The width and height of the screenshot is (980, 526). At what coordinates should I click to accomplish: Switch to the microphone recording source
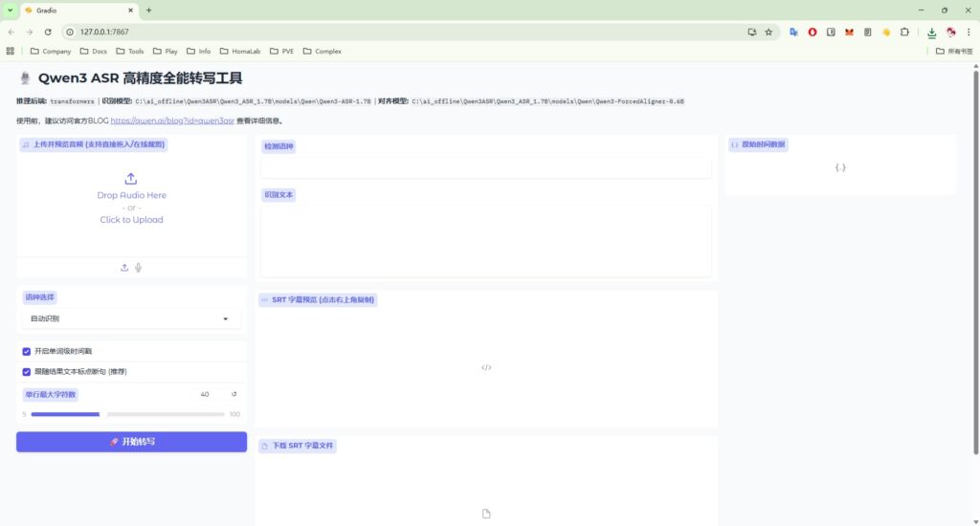click(138, 268)
